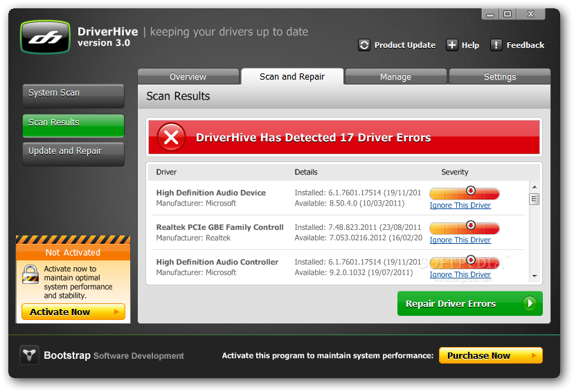This screenshot has width=574, height=392.
Task: Click the 'Not Activated' banner heading
Action: pyautogui.click(x=73, y=253)
